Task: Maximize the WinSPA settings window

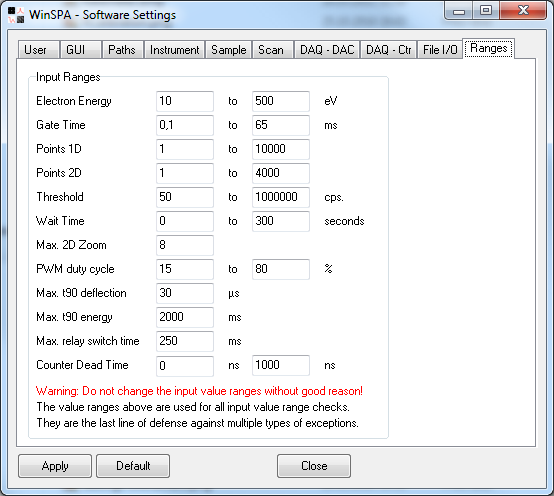Action: click(x=486, y=11)
